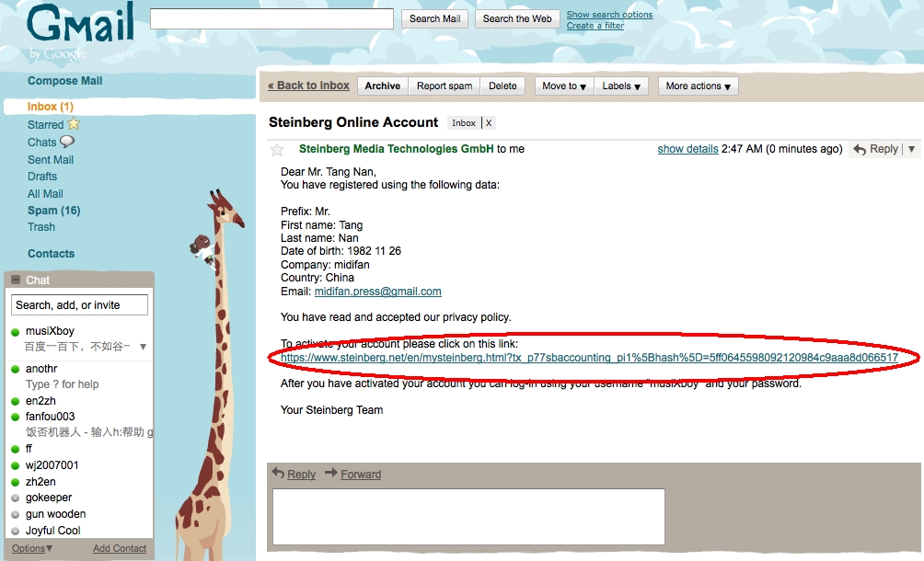This screenshot has height=561, width=924.
Task: Click gokeeper's gray offline status icon
Action: click(16, 498)
